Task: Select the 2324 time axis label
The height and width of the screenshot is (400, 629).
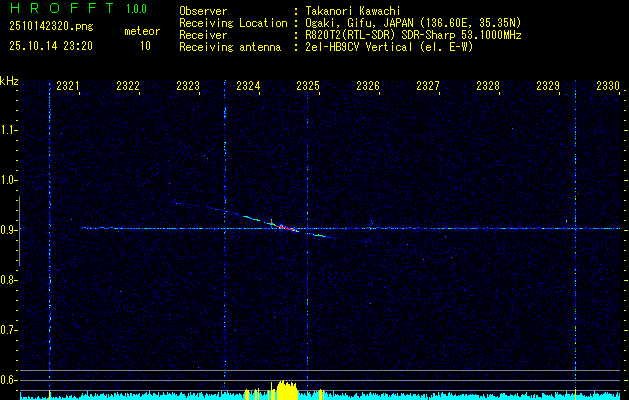Action: coord(248,86)
